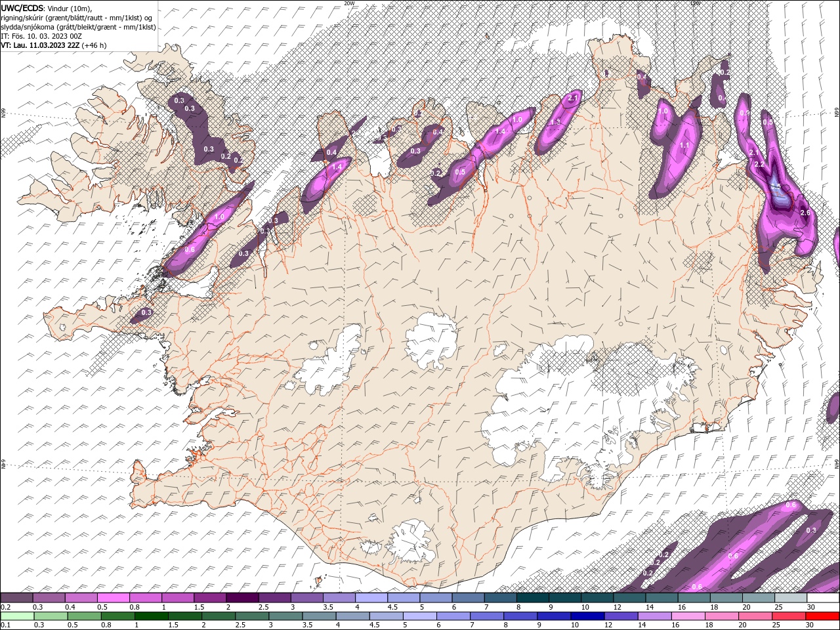Click the 1.3 precipitation value label

point(555,122)
